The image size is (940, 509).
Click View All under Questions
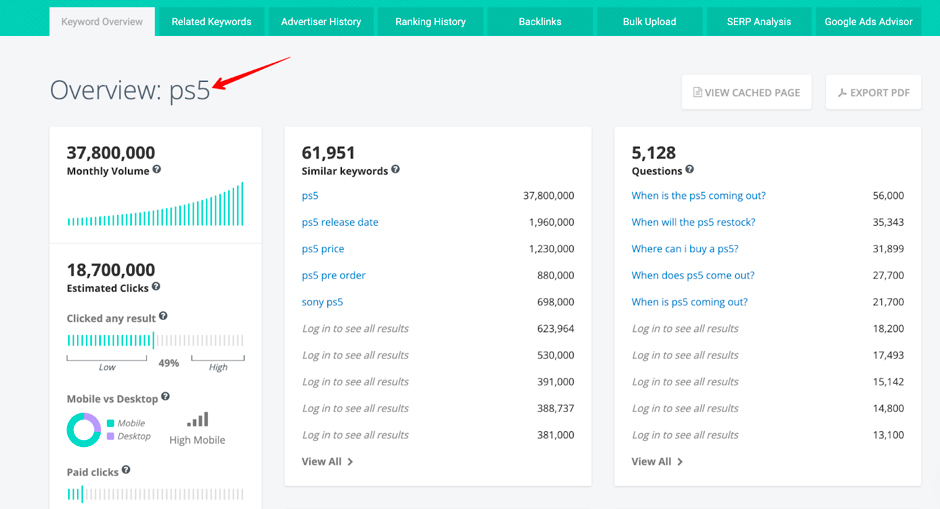[x=657, y=462]
